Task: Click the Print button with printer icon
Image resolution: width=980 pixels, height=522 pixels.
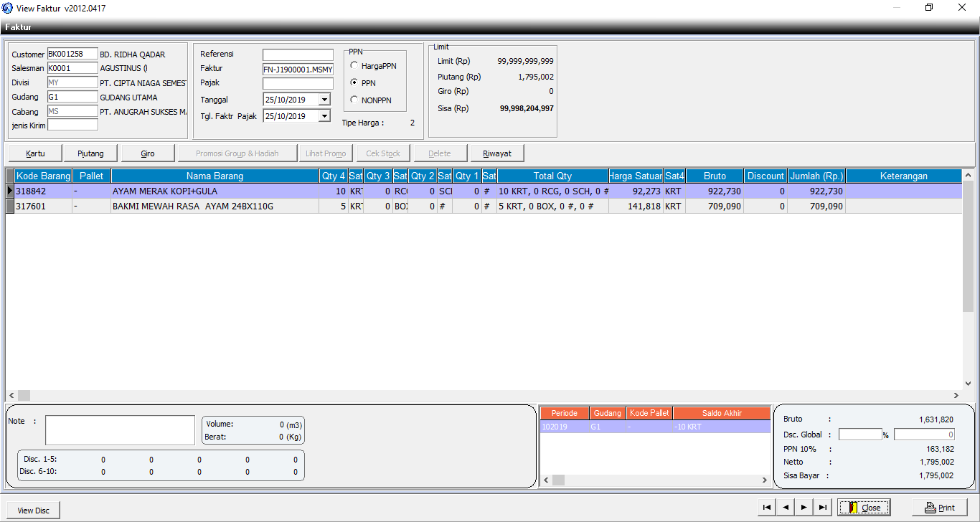Action: point(939,508)
